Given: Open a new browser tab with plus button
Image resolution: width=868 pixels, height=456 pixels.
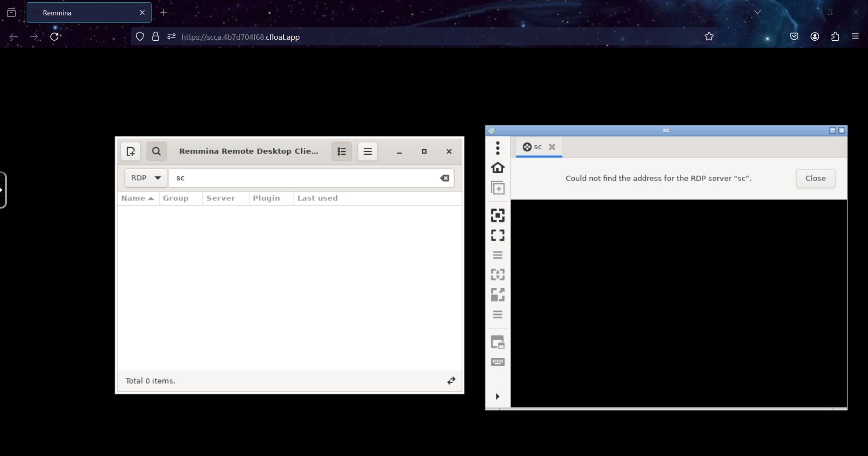Looking at the screenshot, I should coord(164,13).
